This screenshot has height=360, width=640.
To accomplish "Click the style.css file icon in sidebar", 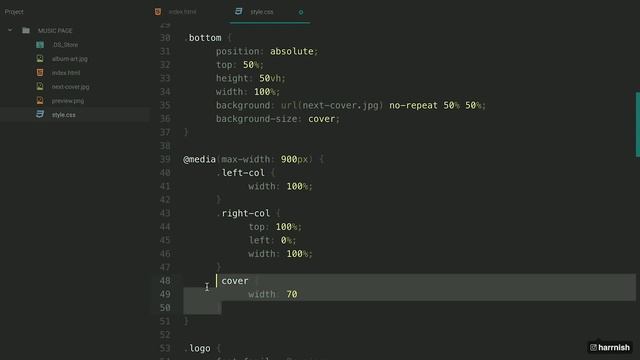I will 40,114.
